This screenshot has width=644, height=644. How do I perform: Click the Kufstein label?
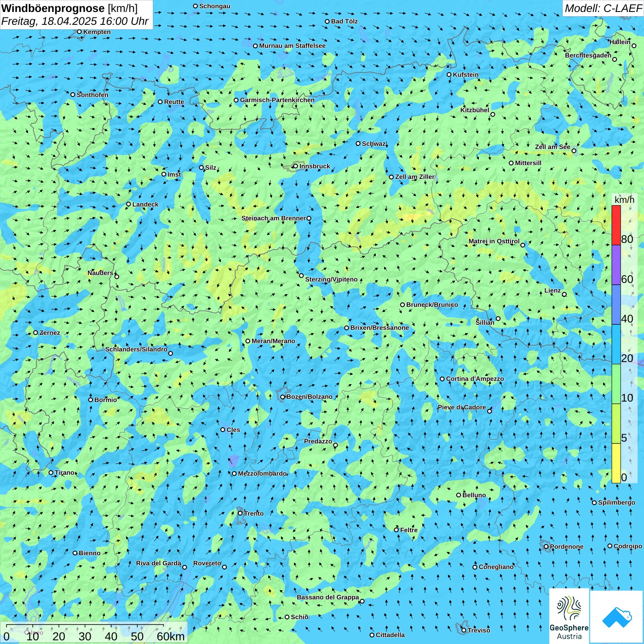(x=466, y=75)
